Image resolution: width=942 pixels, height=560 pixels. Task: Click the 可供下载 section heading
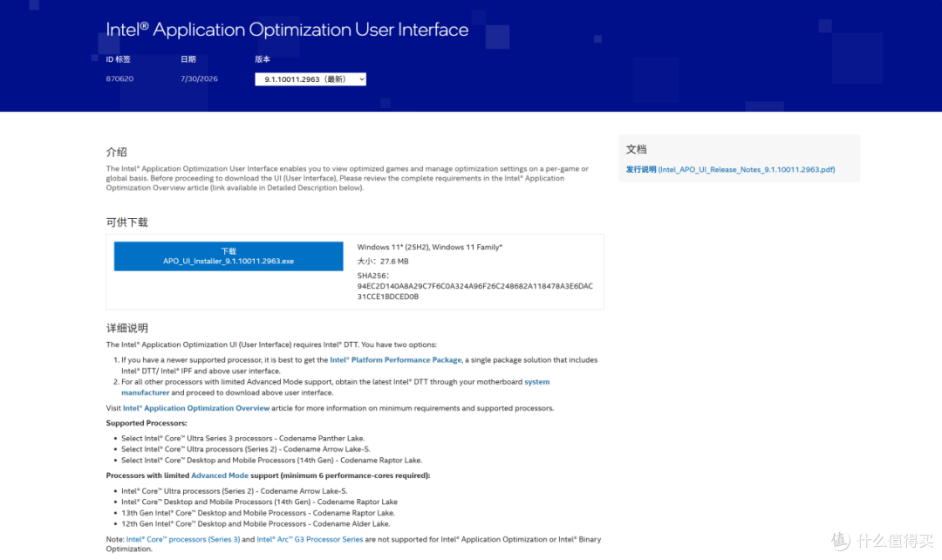tap(126, 222)
